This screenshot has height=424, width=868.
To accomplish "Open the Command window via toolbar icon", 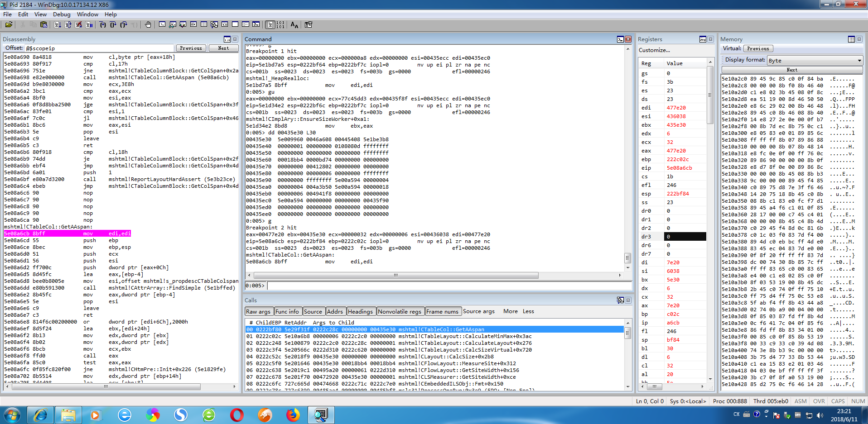I will pos(162,24).
